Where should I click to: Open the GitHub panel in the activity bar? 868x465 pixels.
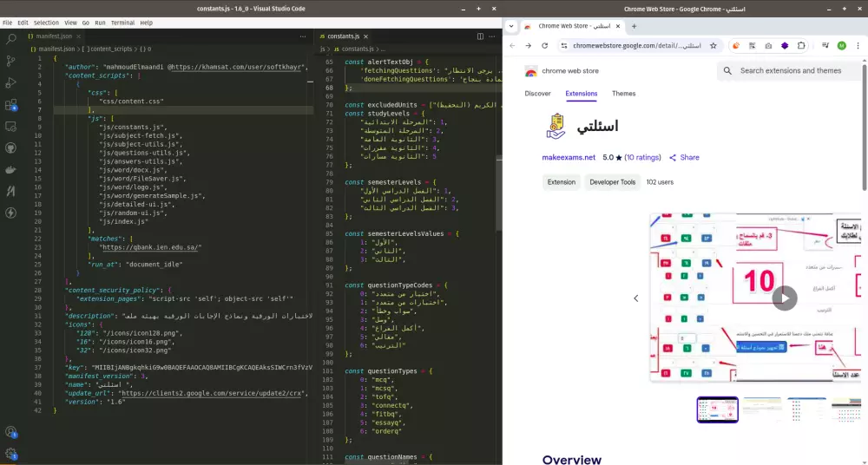pyautogui.click(x=11, y=148)
